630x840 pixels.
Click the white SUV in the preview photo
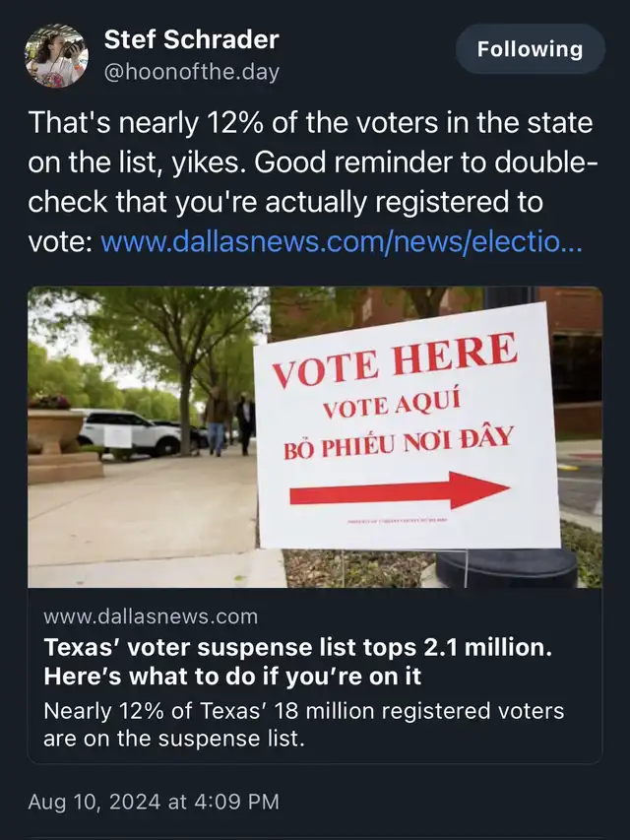(x=129, y=431)
